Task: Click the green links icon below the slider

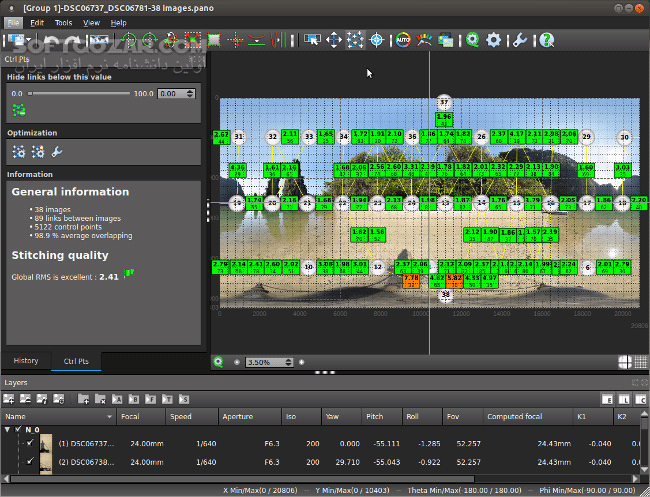Action: (19, 109)
